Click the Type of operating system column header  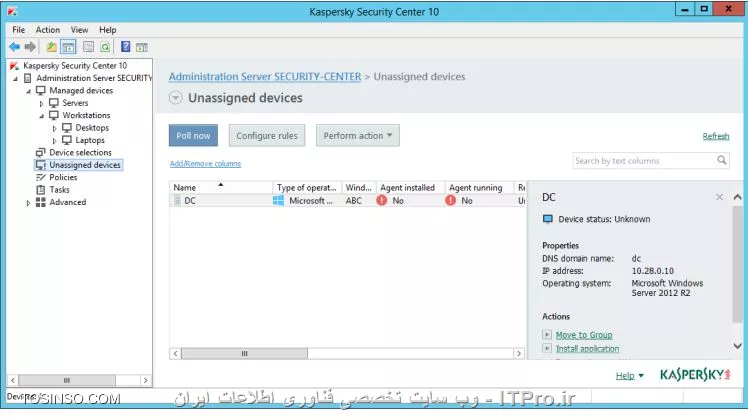pyautogui.click(x=307, y=188)
